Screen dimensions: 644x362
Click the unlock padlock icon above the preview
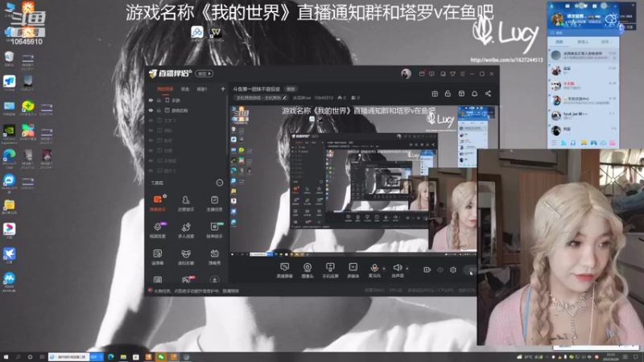[448, 93]
